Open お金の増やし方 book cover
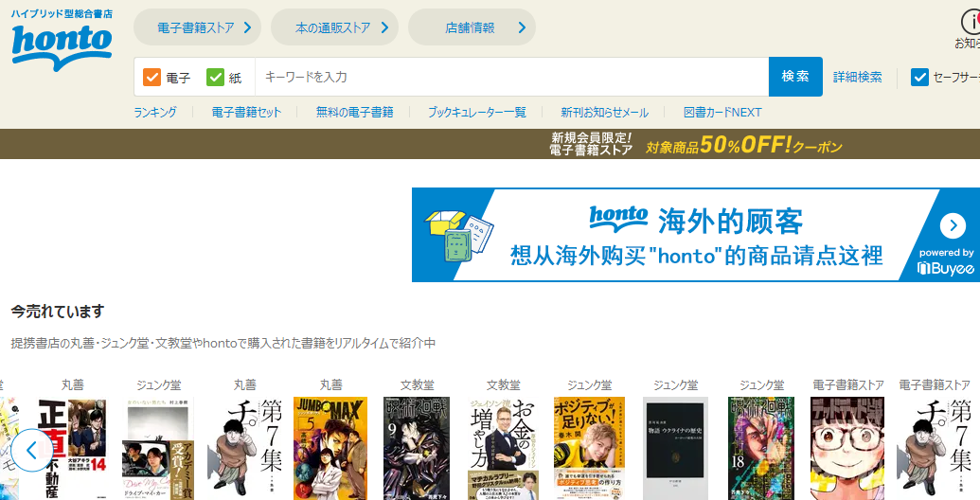Screen dimensions: 980x500 click(503, 448)
